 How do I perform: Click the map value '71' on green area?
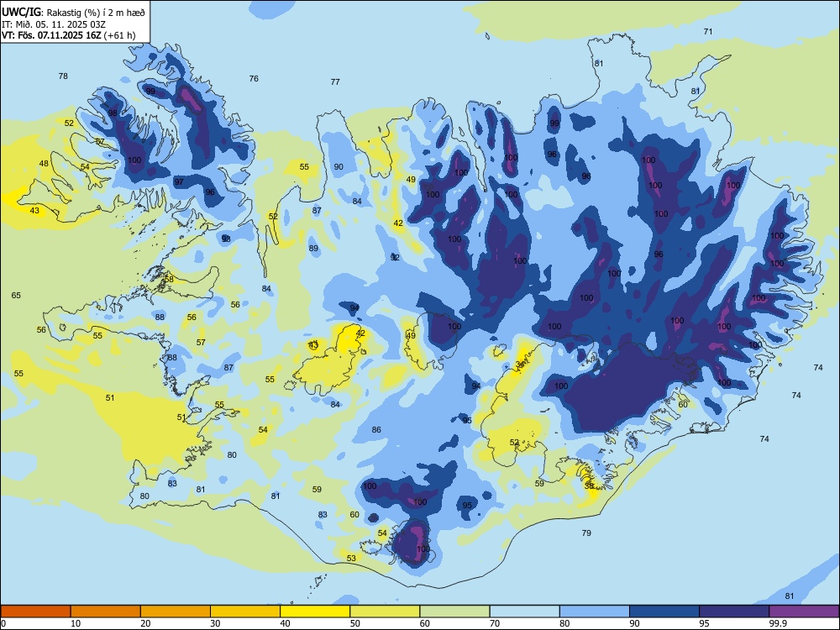708,32
